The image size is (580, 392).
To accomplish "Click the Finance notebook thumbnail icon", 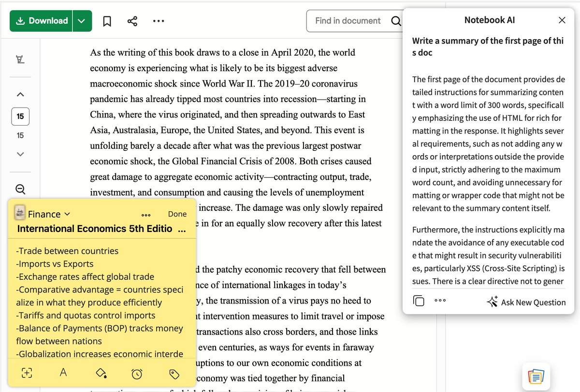I will tap(20, 212).
